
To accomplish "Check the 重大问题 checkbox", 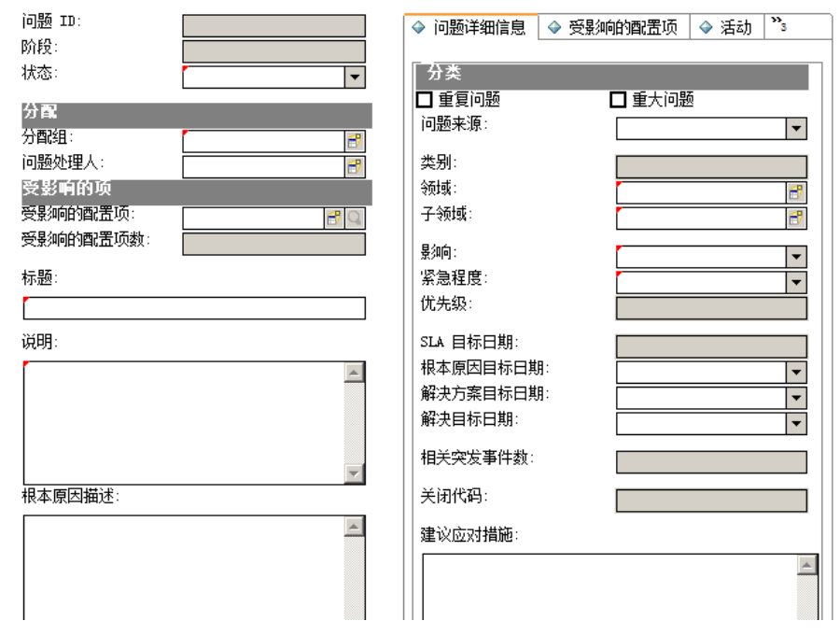I will pos(617,100).
